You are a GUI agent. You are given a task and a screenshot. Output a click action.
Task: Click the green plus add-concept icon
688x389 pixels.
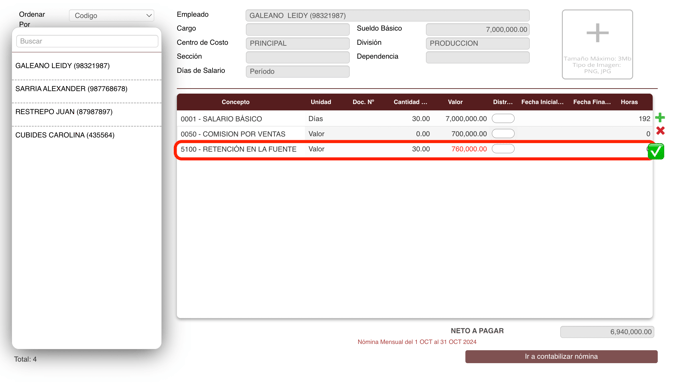tap(659, 118)
